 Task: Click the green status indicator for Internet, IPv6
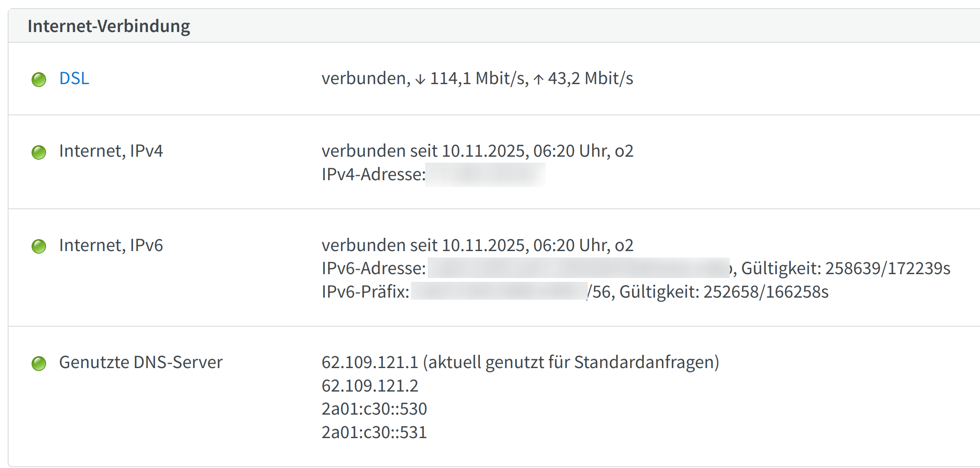pyautogui.click(x=39, y=246)
